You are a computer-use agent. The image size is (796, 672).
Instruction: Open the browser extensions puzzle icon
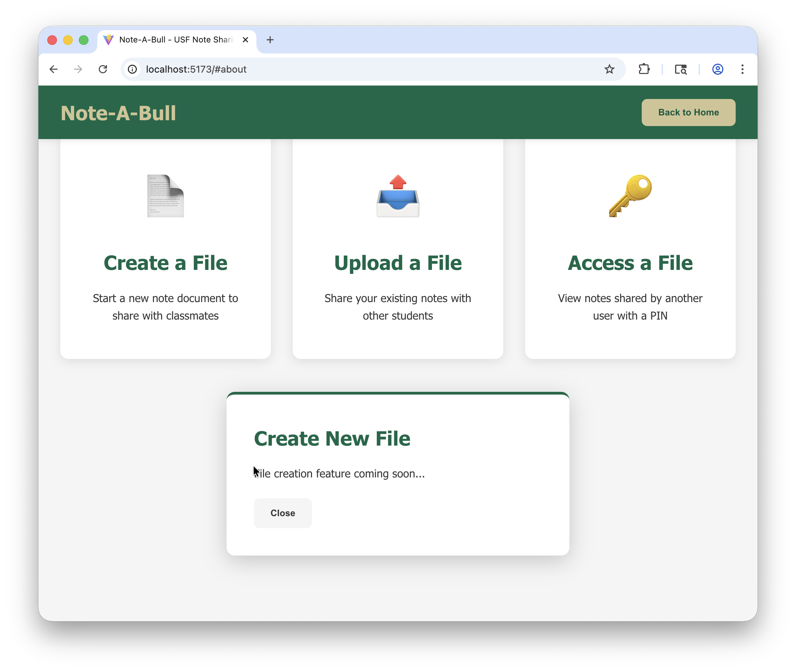pyautogui.click(x=644, y=69)
